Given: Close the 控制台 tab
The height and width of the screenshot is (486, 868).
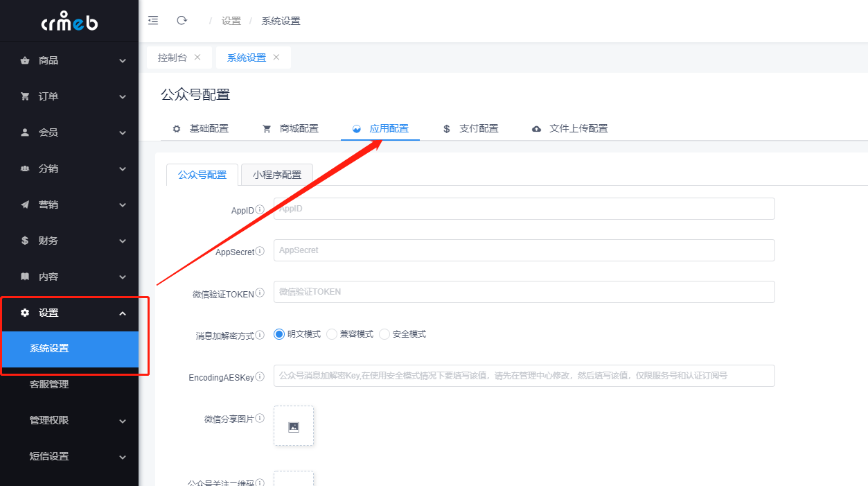Looking at the screenshot, I should tap(197, 58).
